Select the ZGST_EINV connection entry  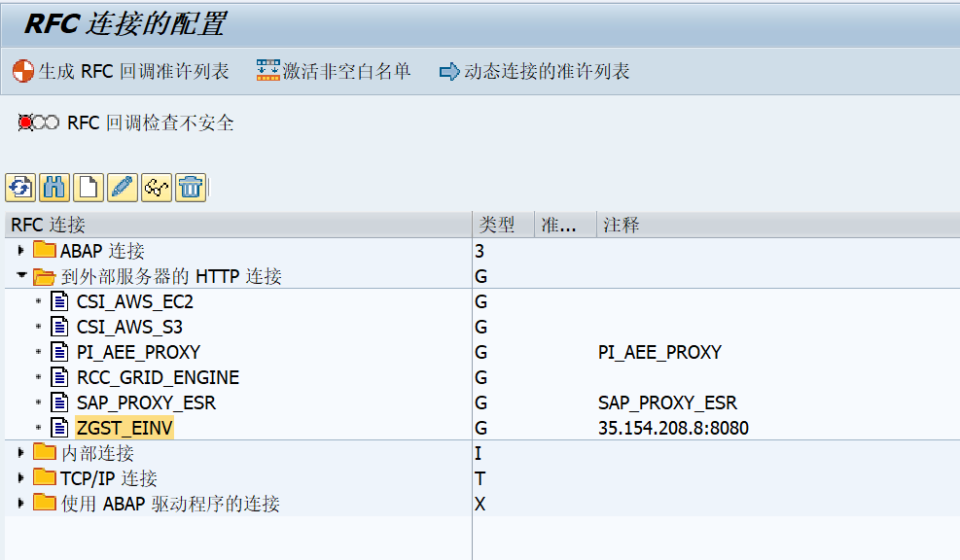[x=124, y=428]
